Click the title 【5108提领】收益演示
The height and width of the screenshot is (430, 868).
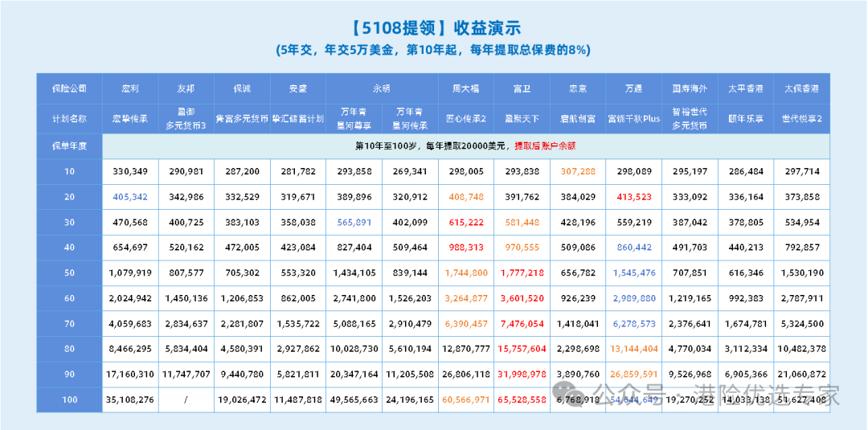pos(436,27)
